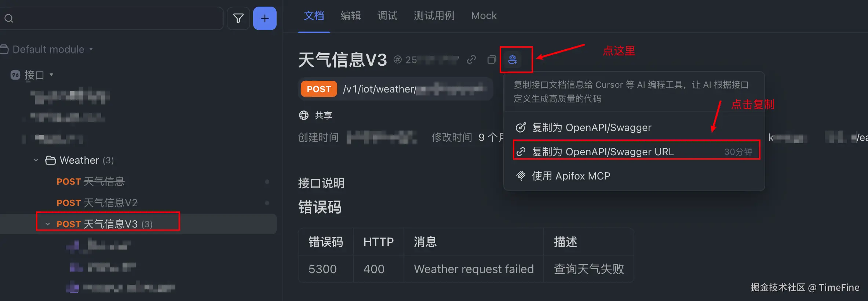Switch to the 调试 tab

pyautogui.click(x=387, y=16)
